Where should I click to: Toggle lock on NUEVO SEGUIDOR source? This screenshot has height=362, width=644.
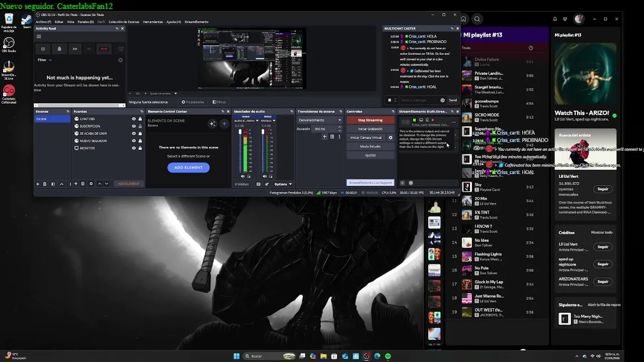(140, 141)
